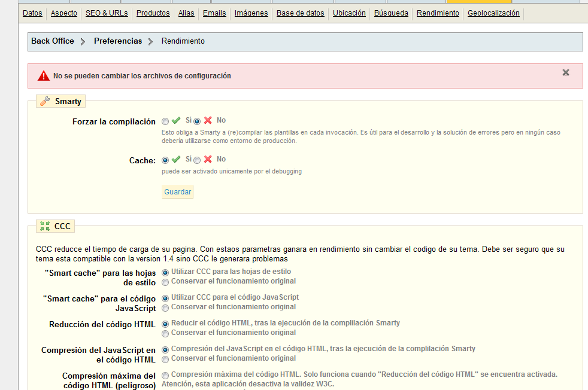
Task: Save Smarty settings with Guardar
Action: click(x=178, y=192)
